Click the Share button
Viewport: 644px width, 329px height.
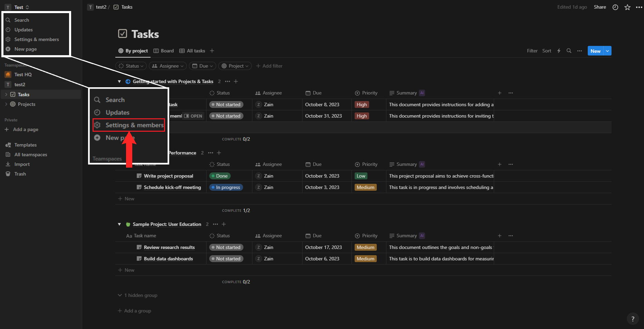[x=600, y=7]
